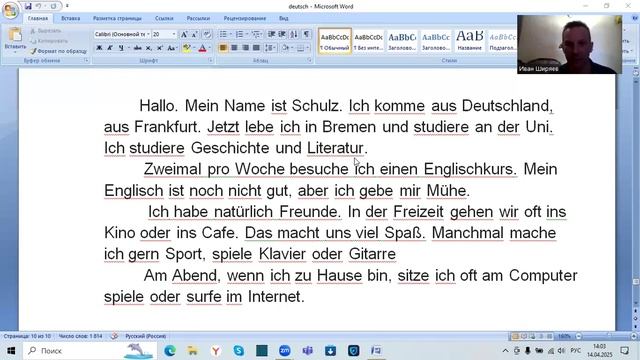Toggle strikethrough formatting
640x360 pixels.
pyautogui.click(x=138, y=48)
